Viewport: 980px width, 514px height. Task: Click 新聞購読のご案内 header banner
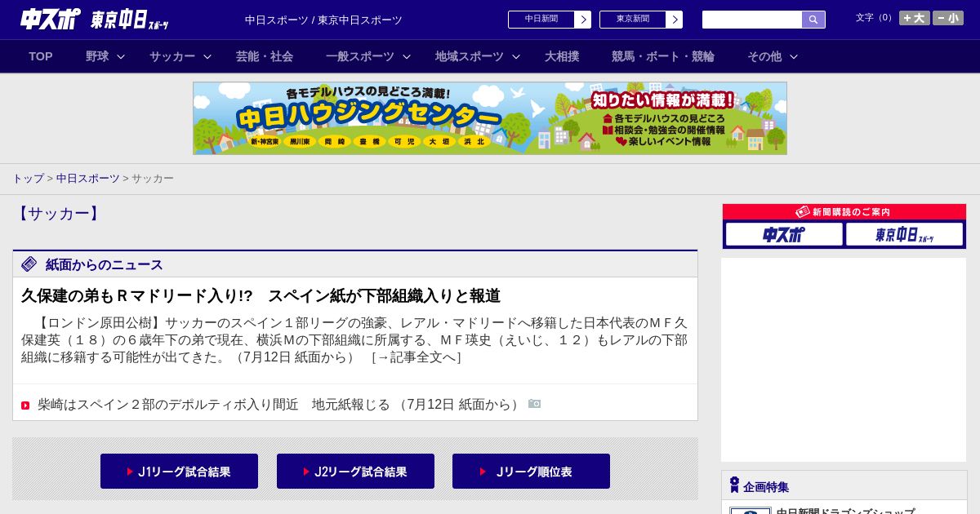844,211
